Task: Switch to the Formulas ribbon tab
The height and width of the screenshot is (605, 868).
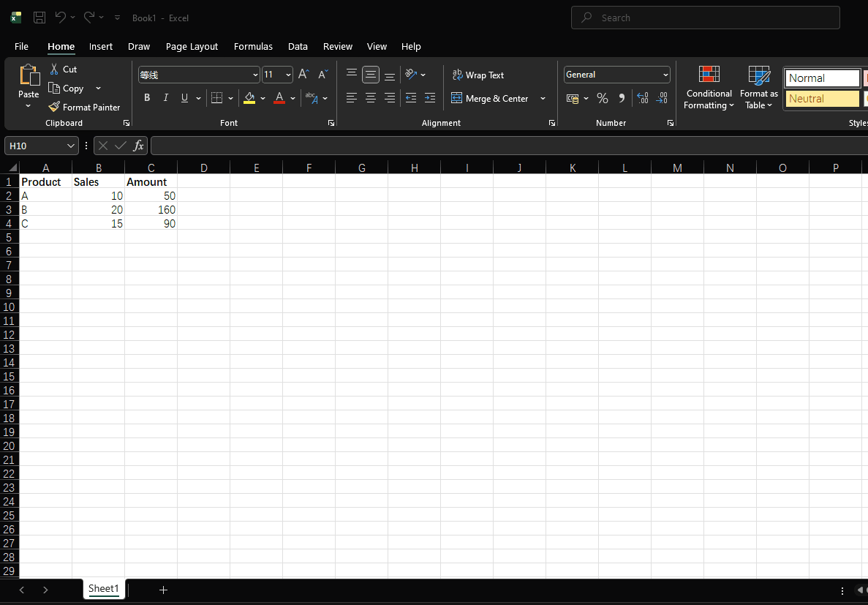Action: tap(253, 46)
